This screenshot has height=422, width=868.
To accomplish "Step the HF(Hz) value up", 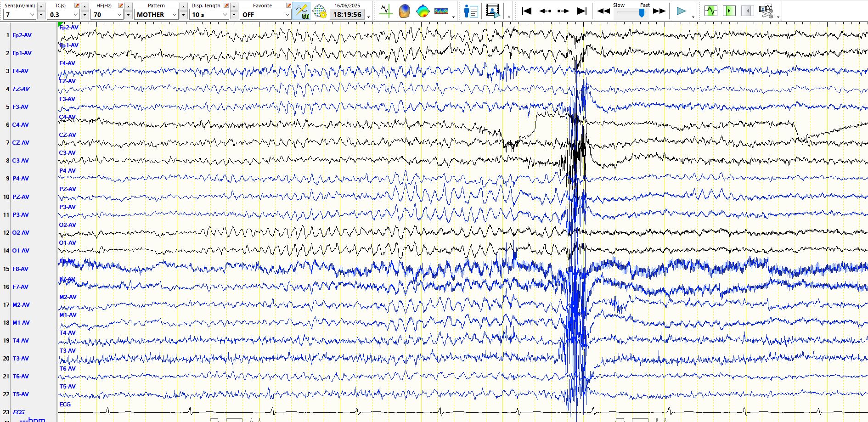I will coord(128,6).
